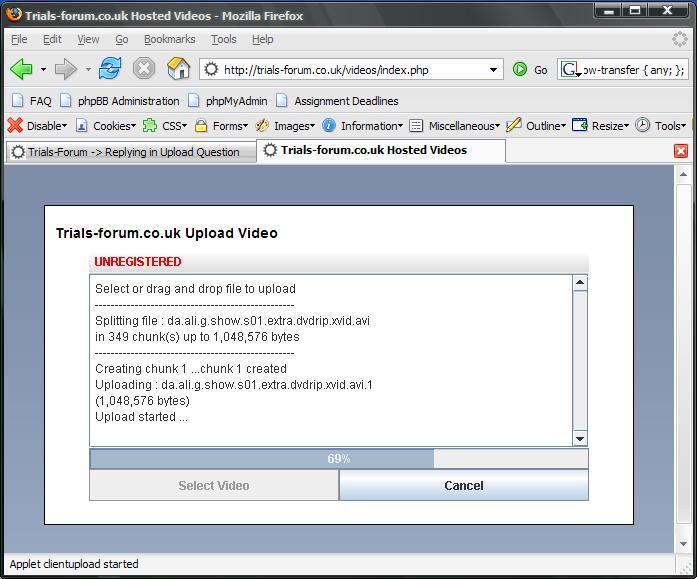
Task: Click 'Upload started ...' log line
Action: pyautogui.click(x=141, y=417)
